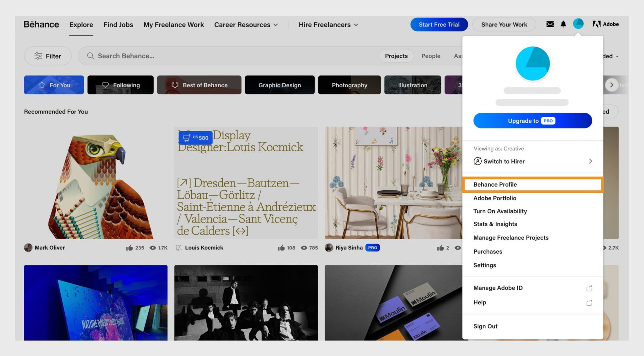This screenshot has width=644, height=356.
Task: Open the black-and-white group photo thumbnail
Action: coord(246,303)
